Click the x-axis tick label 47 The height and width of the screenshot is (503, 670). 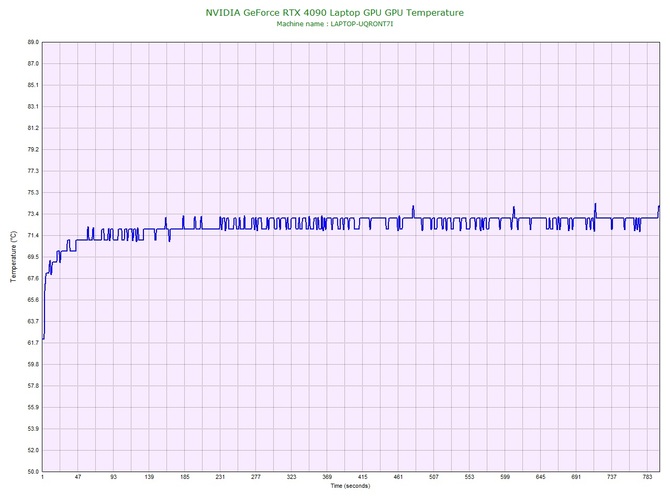click(x=78, y=477)
